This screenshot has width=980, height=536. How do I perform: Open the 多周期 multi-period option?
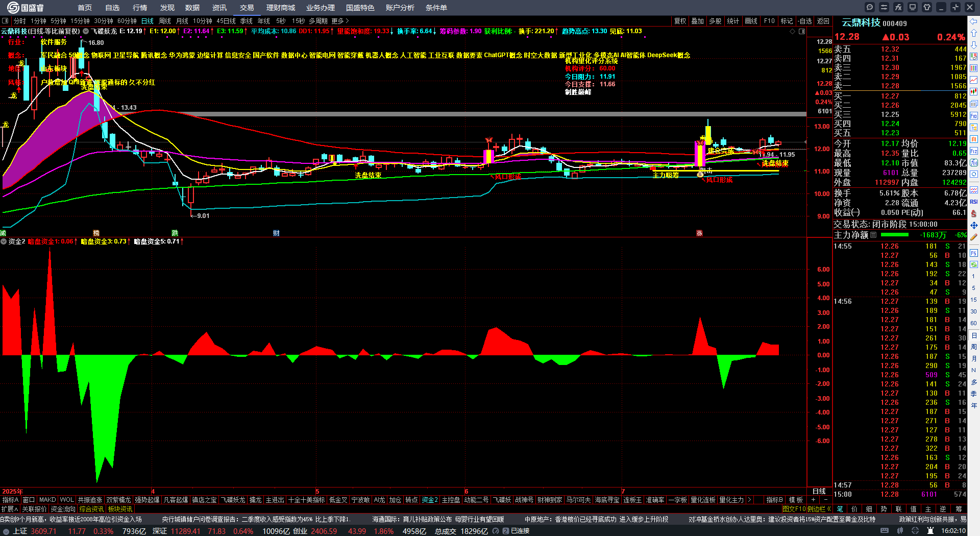pos(318,21)
